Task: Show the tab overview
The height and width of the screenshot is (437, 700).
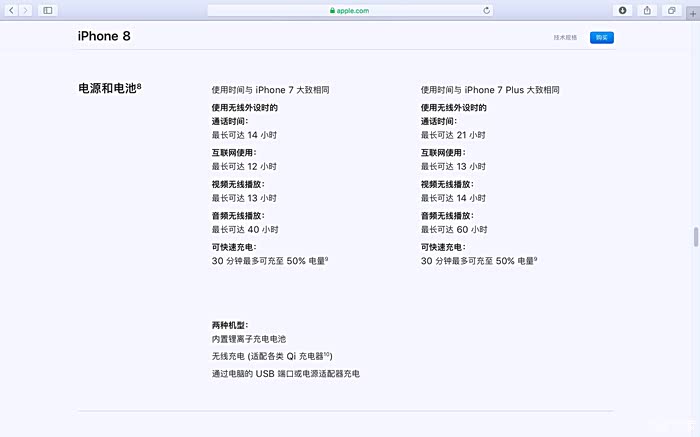Action: click(x=672, y=10)
